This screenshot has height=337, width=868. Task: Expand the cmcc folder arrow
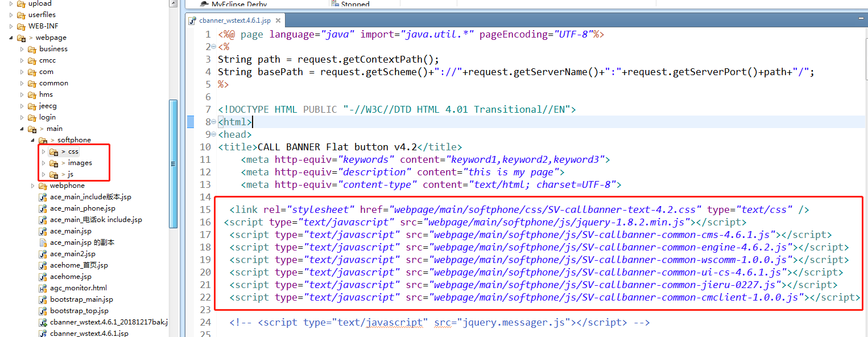tap(22, 60)
